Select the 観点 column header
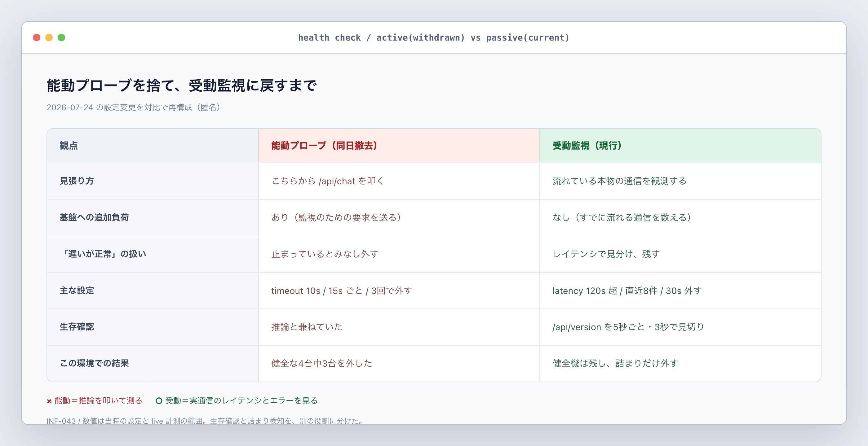The width and height of the screenshot is (868, 446). pos(153,146)
